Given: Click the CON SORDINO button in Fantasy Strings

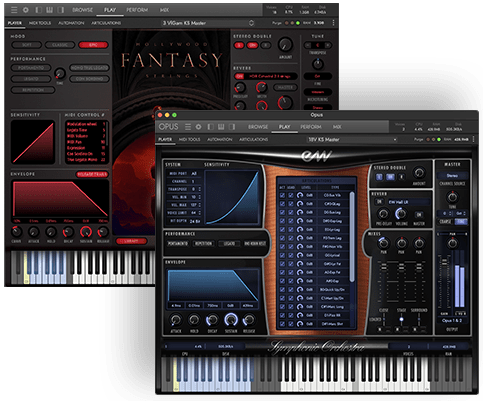Looking at the screenshot, I should (x=89, y=79).
